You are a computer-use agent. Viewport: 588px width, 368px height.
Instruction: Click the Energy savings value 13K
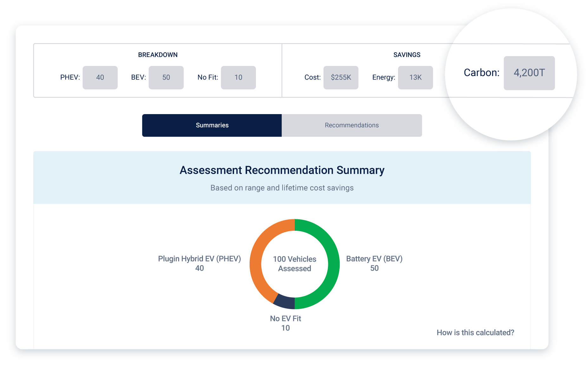click(415, 77)
